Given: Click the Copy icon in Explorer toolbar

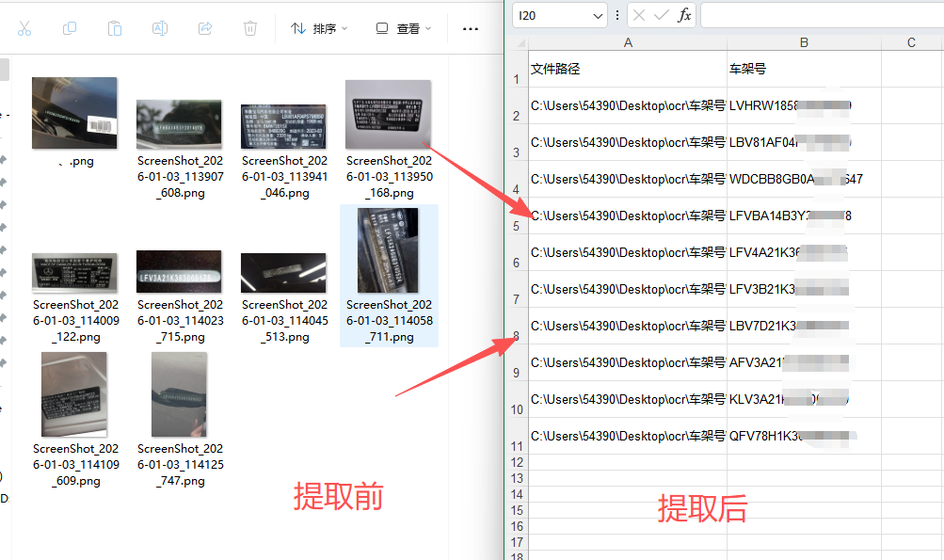Looking at the screenshot, I should click(68, 28).
